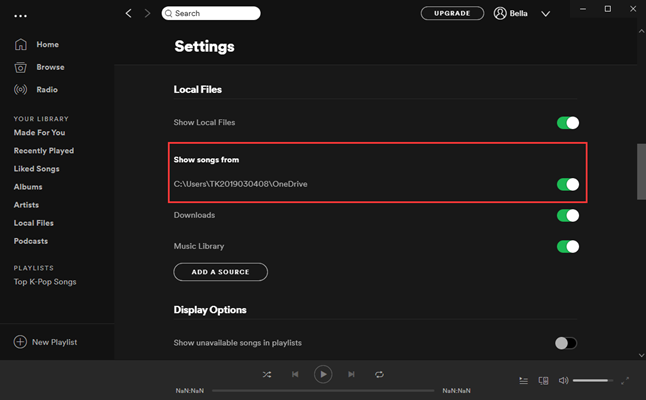Open Podcasts in Your Library
The height and width of the screenshot is (400, 646).
30,241
